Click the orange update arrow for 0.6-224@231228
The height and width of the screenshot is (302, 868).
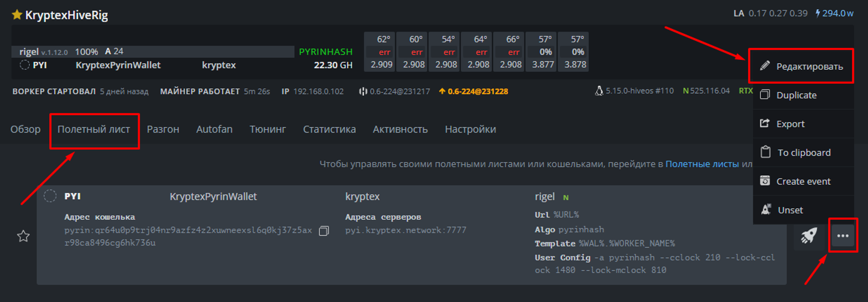[x=442, y=91]
